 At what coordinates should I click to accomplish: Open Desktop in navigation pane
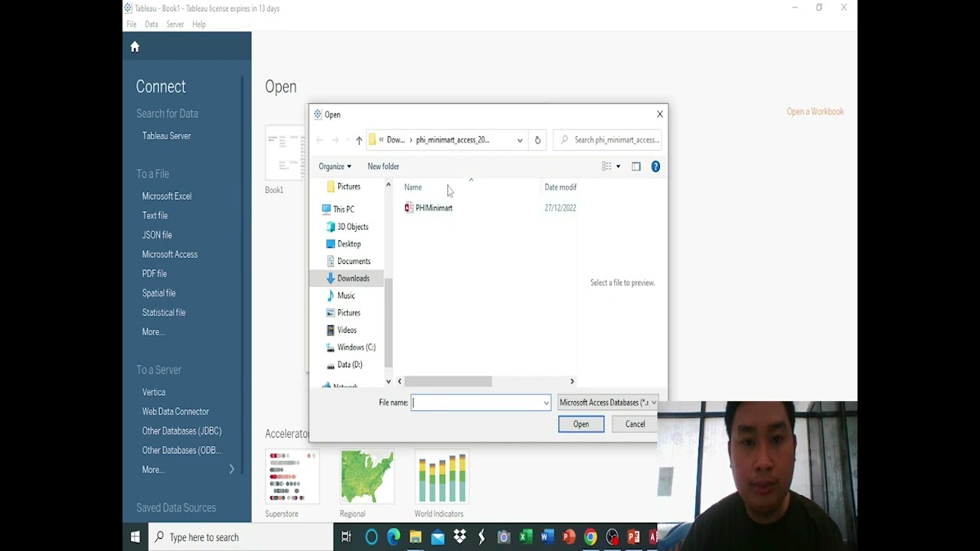click(348, 244)
